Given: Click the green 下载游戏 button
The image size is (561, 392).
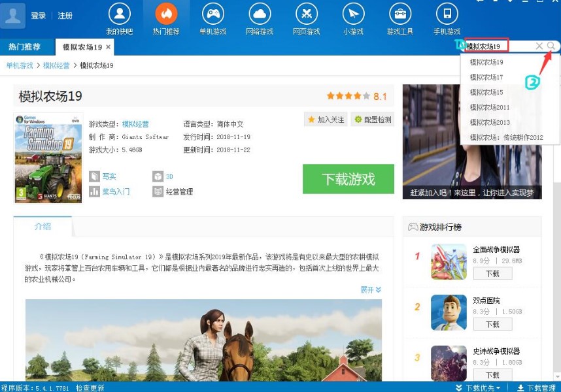Looking at the screenshot, I should pyautogui.click(x=348, y=179).
